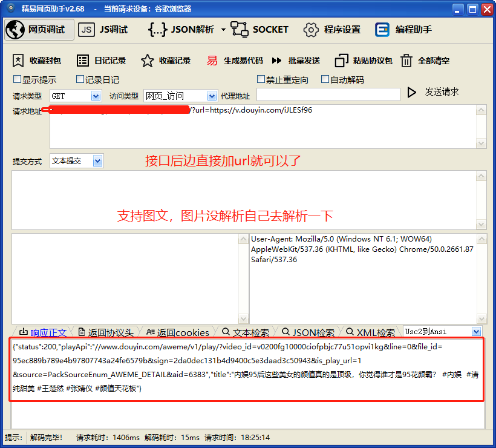Open 编程助手 blue icon
The height and width of the screenshot is (448, 496).
(382, 30)
